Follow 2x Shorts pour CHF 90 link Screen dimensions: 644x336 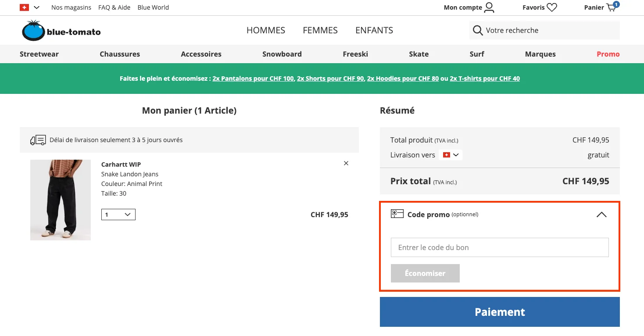pos(330,79)
